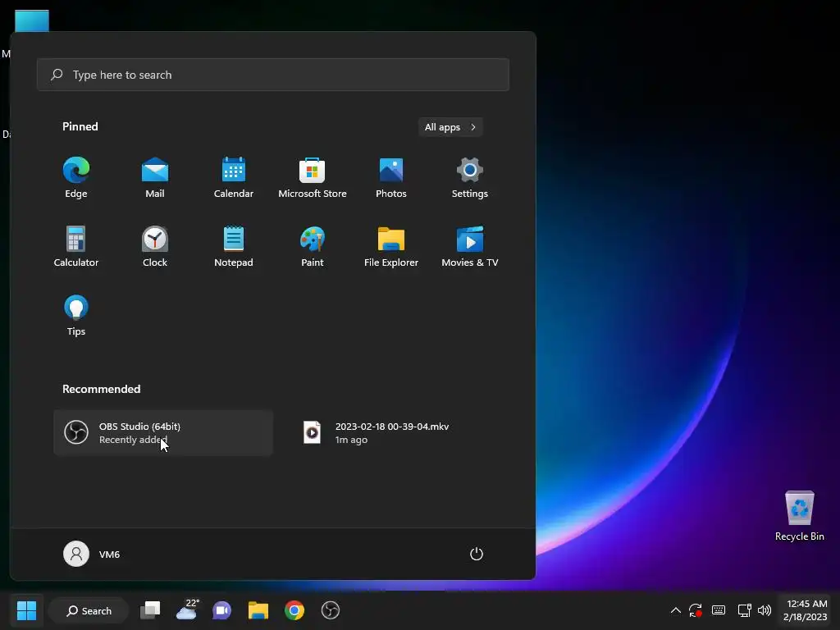840x630 pixels.
Task: Open the network status tray icon
Action: click(744, 610)
